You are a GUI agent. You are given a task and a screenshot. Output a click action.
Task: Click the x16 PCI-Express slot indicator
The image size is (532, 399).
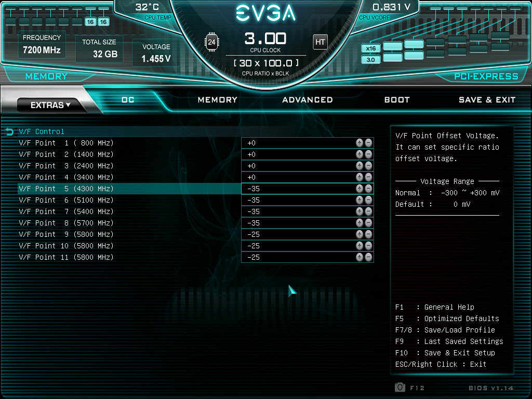(x=370, y=48)
